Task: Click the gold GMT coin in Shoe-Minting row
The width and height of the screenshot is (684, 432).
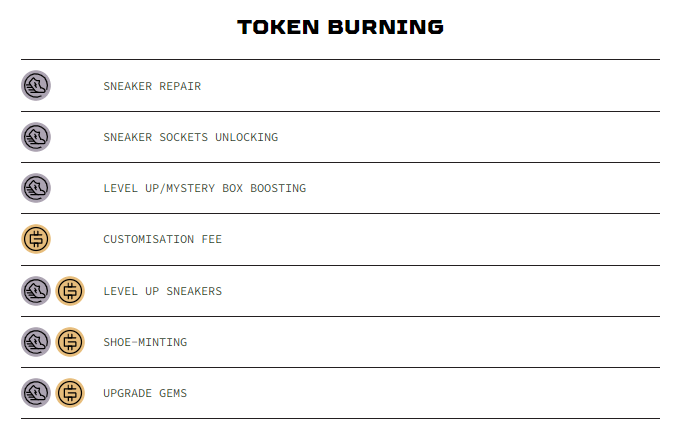Action: pos(70,342)
